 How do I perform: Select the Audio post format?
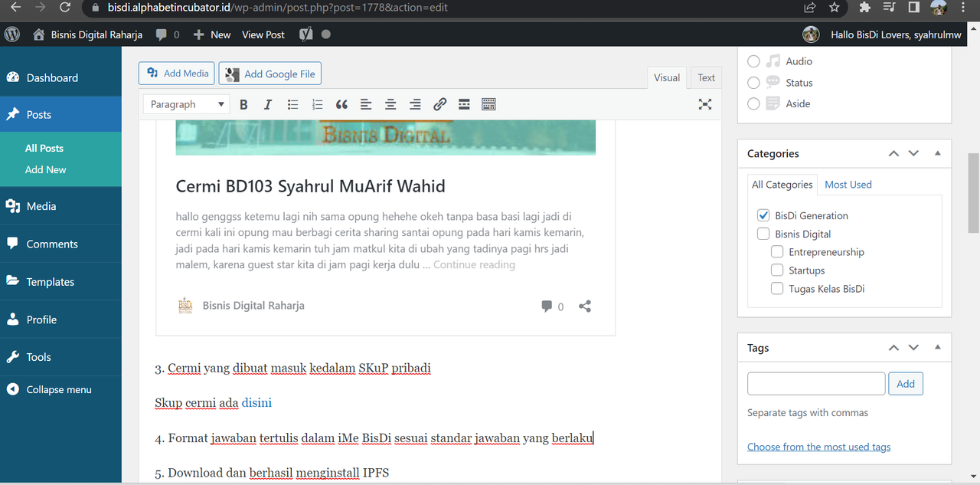point(753,61)
